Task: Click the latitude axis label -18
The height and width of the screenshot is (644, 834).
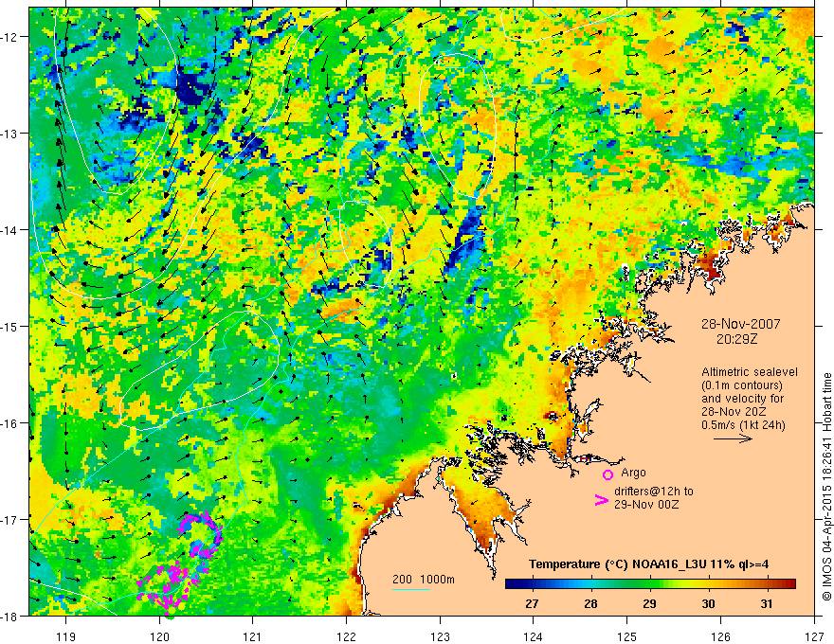Action: coord(10,616)
